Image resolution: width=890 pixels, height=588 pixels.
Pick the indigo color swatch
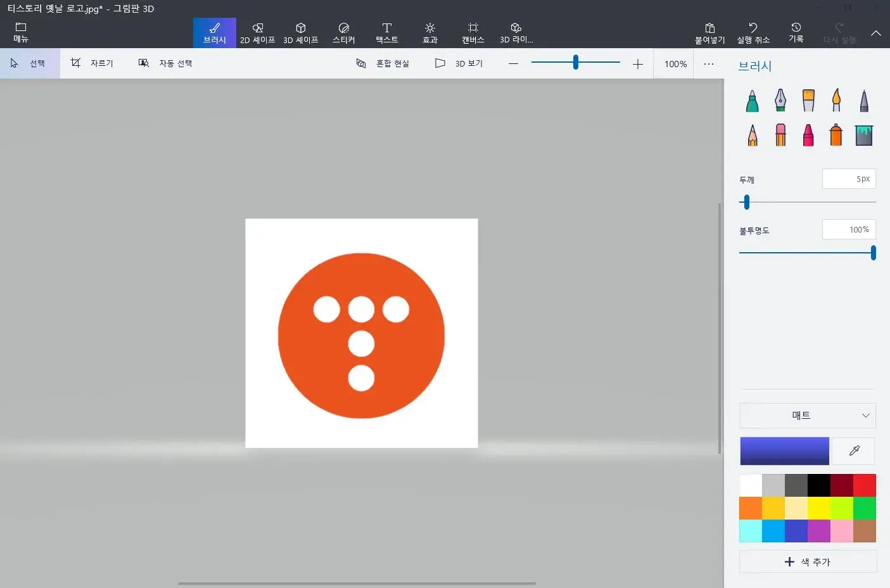pyautogui.click(x=796, y=531)
